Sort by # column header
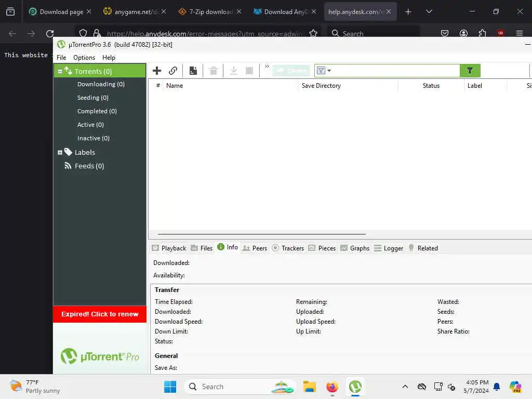Image resolution: width=532 pixels, height=399 pixels. (x=158, y=86)
